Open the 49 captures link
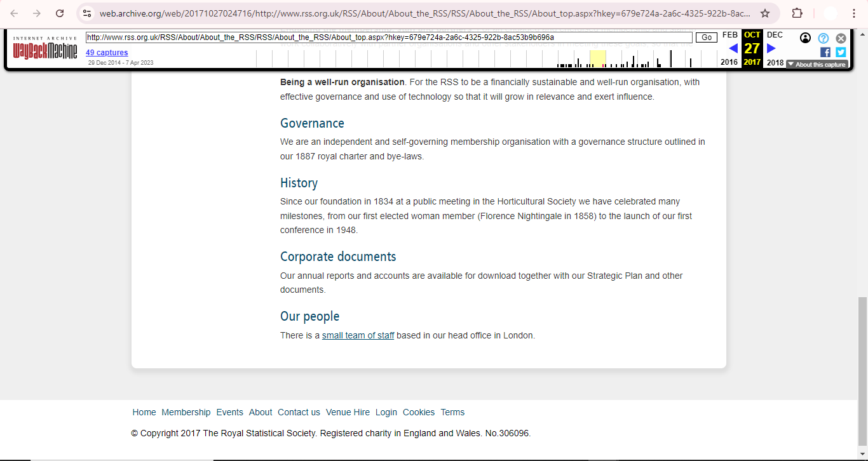 point(107,53)
